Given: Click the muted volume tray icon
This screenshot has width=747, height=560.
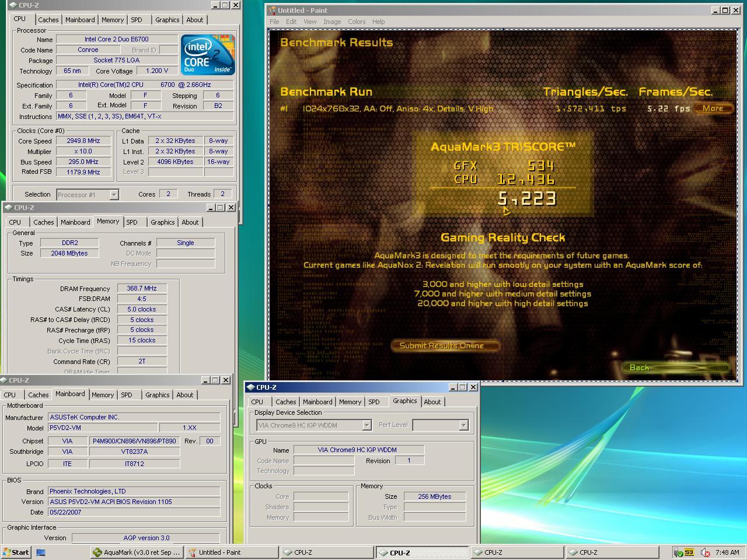Looking at the screenshot, I should point(705,552).
